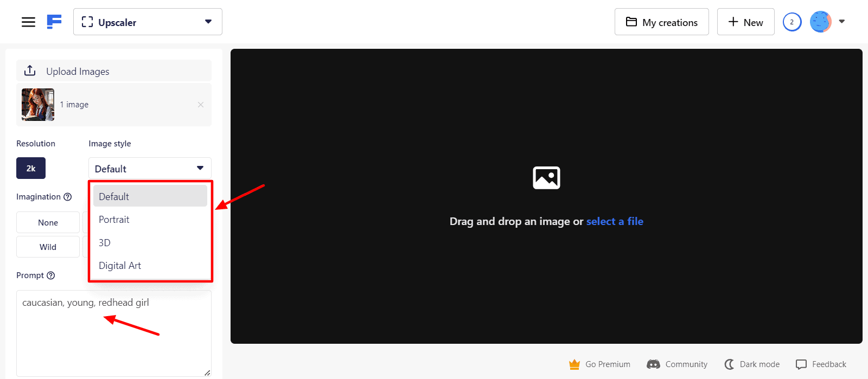The width and height of the screenshot is (868, 379).
Task: Click the Upload Images icon
Action: [x=30, y=71]
